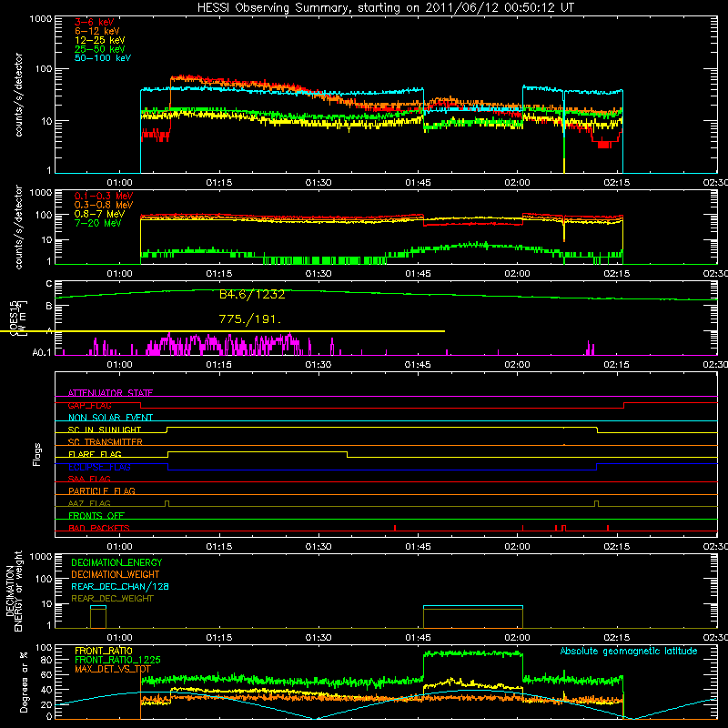Click the 7-20 MeV legend entry
This screenshot has height=728, width=728.
(x=98, y=223)
